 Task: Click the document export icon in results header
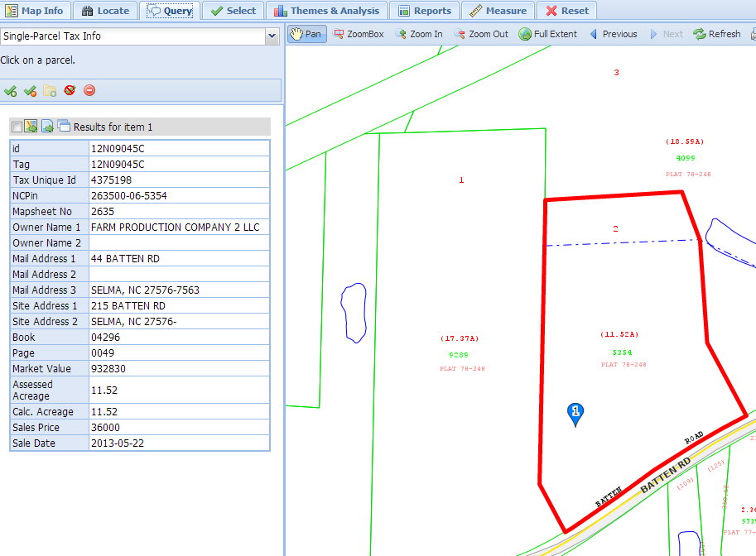[x=48, y=127]
